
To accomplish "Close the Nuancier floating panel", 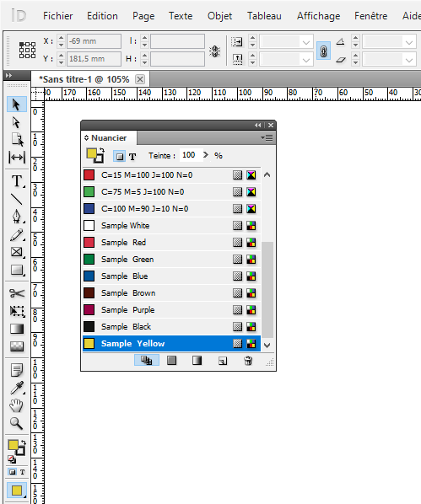I will click(271, 125).
